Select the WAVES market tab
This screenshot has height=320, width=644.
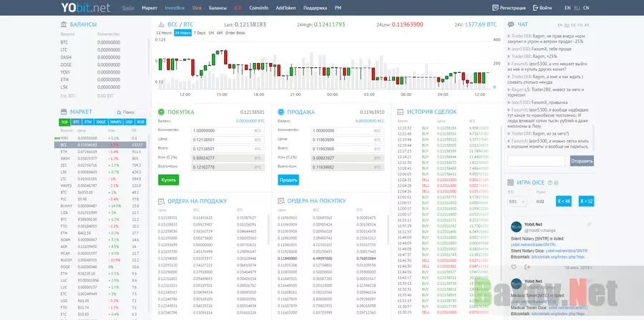click(x=115, y=122)
